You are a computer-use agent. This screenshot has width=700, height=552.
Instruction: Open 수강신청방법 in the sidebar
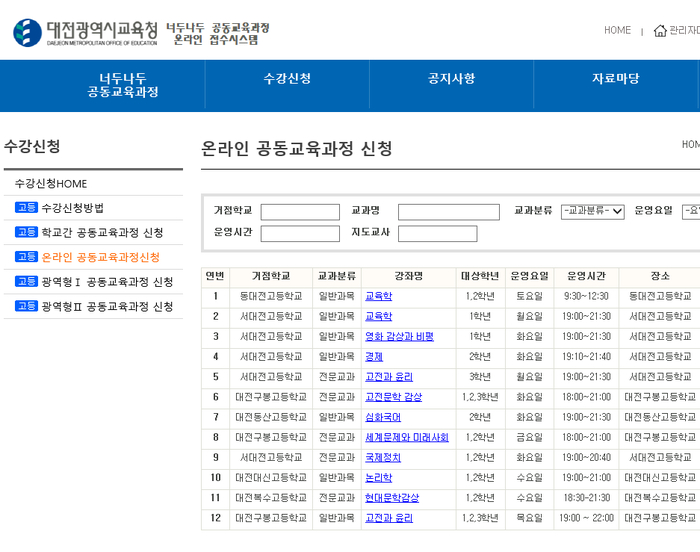coord(72,208)
